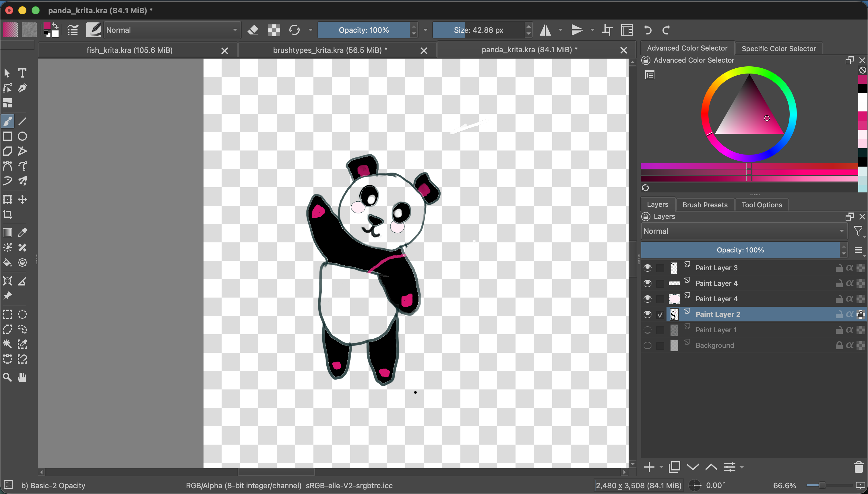This screenshot has width=868, height=494.
Task: Select the Freehand Brush tool
Action: pos(7,121)
